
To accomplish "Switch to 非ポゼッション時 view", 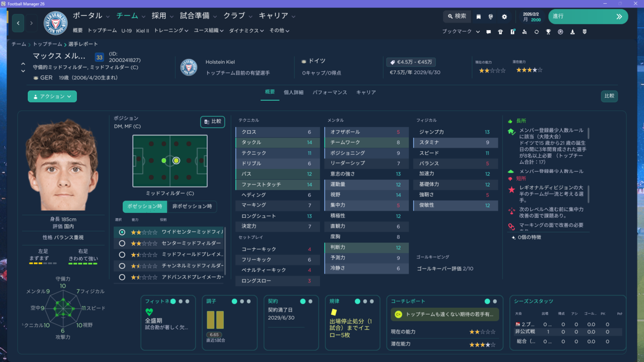I will 192,206.
